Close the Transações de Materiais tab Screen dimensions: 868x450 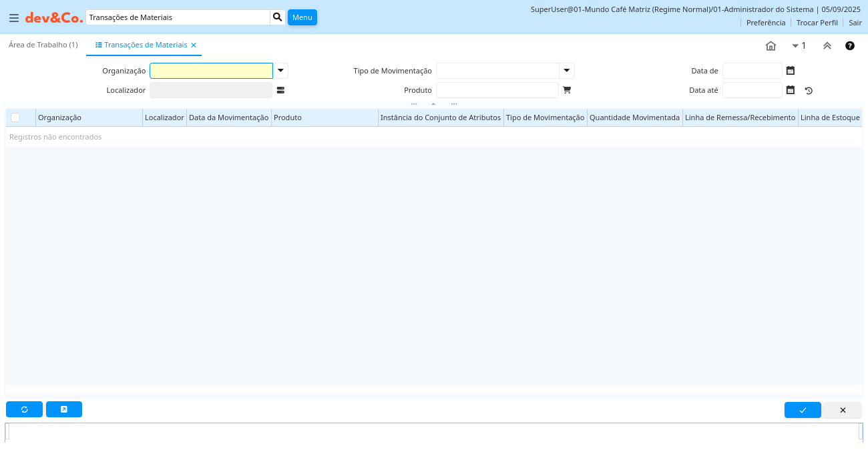(194, 45)
